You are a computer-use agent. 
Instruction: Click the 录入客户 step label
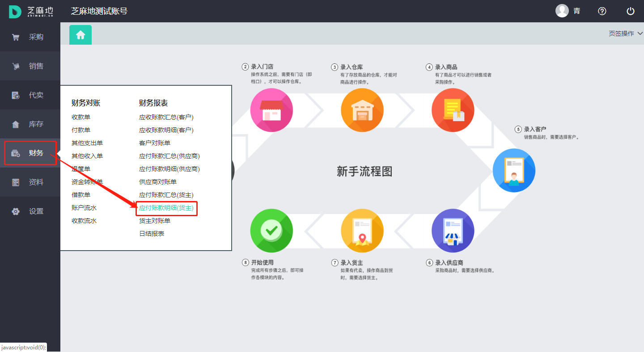pyautogui.click(x=535, y=130)
